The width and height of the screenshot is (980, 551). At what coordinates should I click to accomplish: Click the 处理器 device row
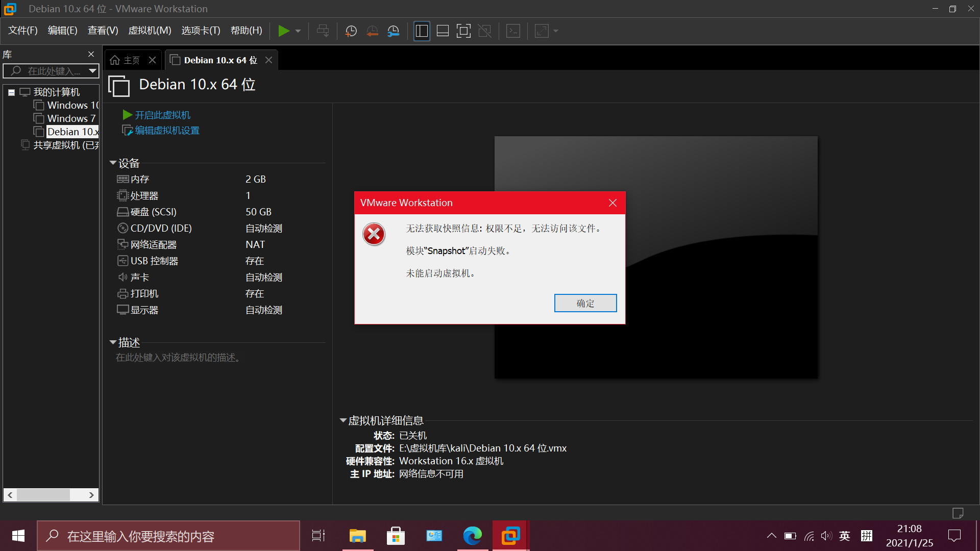[220, 196]
